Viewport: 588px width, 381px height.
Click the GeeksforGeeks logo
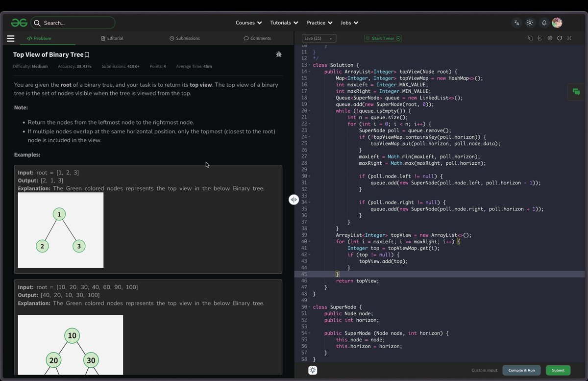(x=19, y=23)
